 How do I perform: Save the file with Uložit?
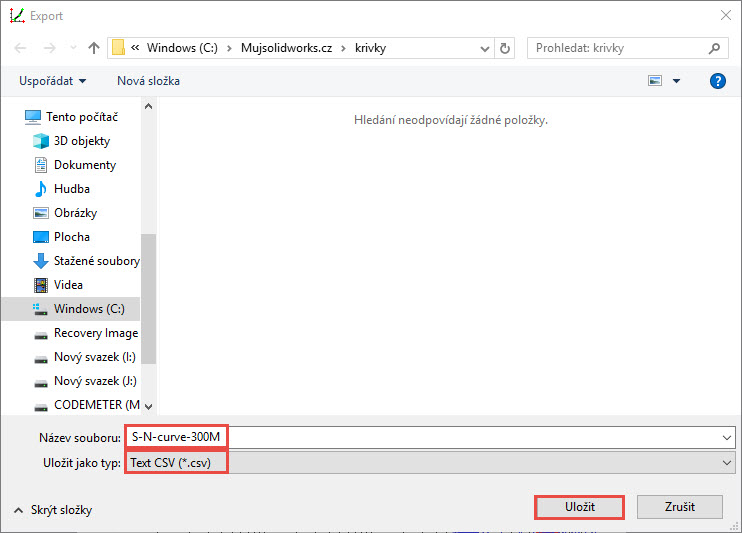point(580,507)
